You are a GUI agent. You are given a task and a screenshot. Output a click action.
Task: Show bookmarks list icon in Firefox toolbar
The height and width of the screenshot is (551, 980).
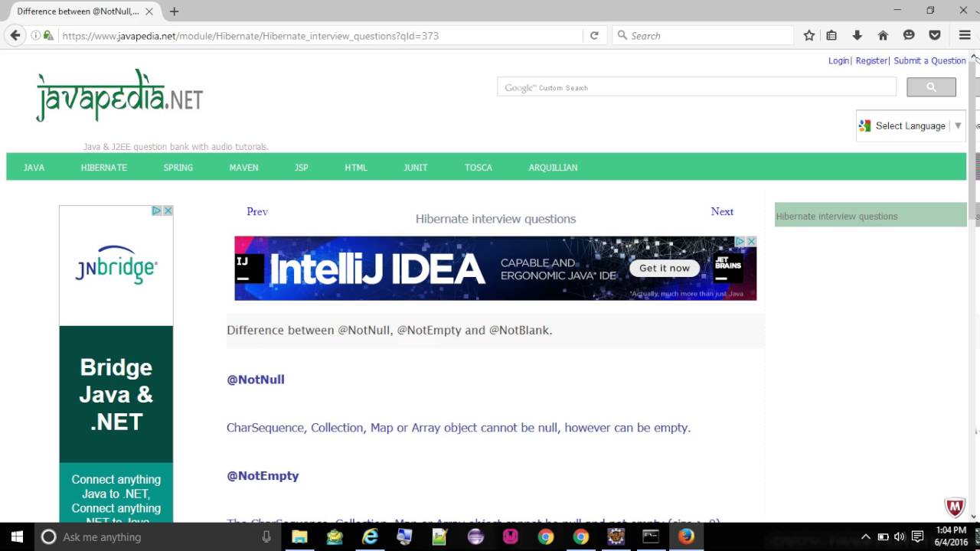point(831,35)
